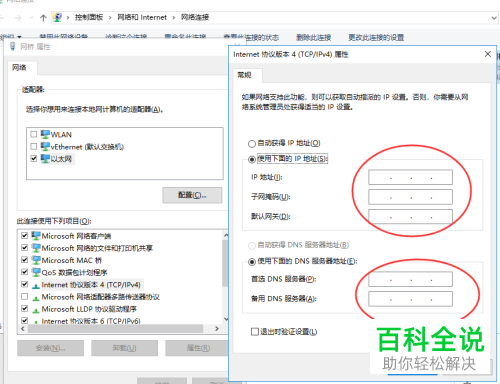Click the 文件和打印机共享 item icon
500x384 pixels.
coord(36,248)
